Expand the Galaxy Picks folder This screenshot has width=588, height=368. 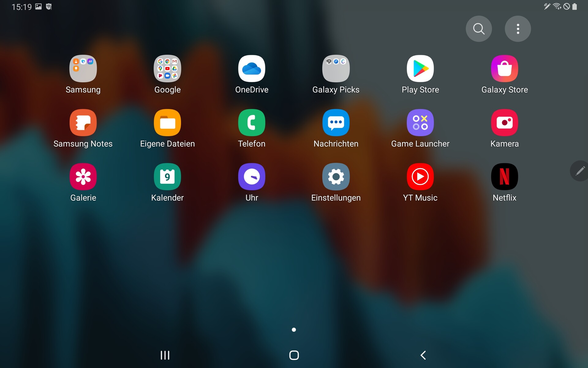click(336, 69)
